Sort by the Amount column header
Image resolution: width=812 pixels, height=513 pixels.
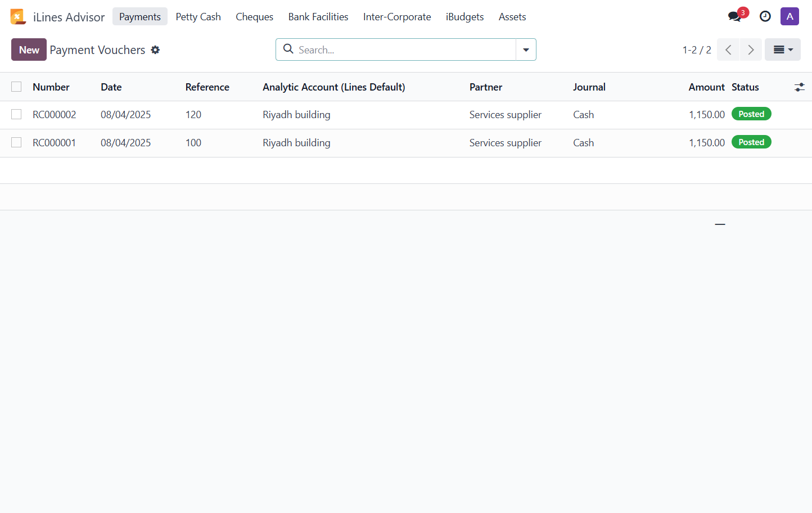(707, 87)
